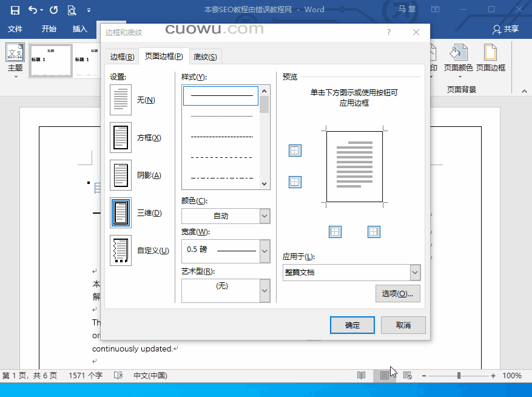Screen dimensions: 532x397
Task: Select the 页面边框(P) dialog tab
Action: pyautogui.click(x=164, y=56)
